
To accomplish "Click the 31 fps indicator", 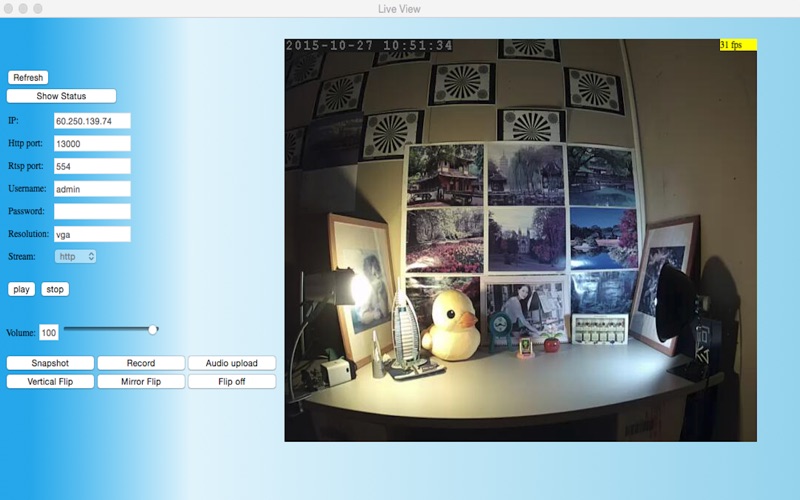I will pyautogui.click(x=738, y=45).
